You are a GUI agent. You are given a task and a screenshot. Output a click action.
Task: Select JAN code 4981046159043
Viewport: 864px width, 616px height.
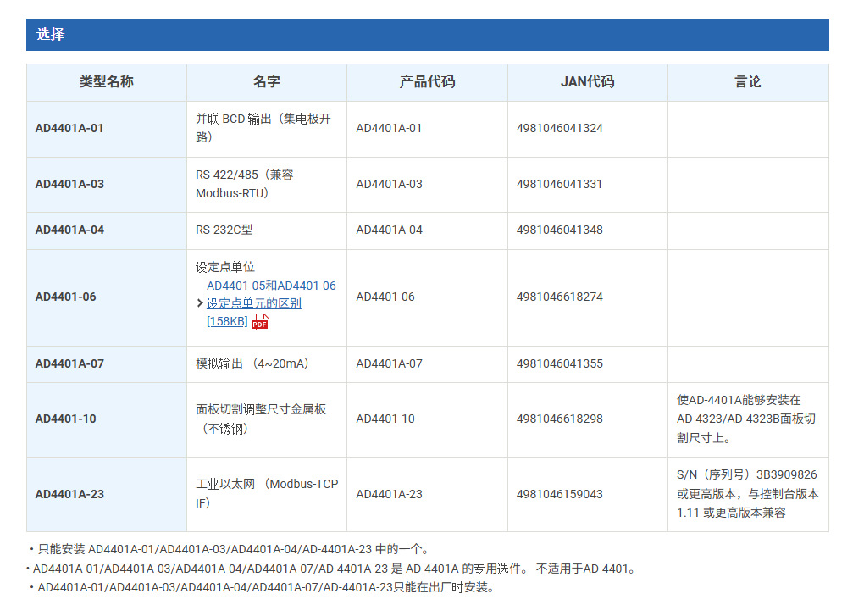[559, 494]
